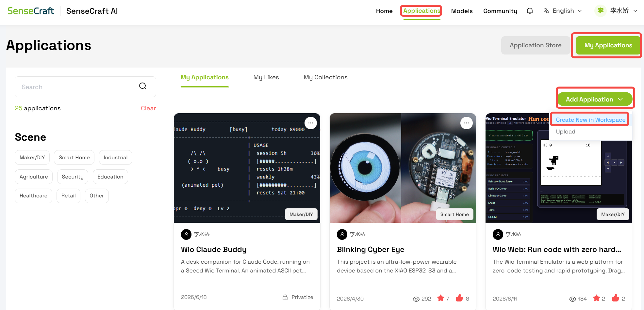The width and height of the screenshot is (644, 310).
Task: Click the views eye icon on Wio Web card
Action: (573, 299)
